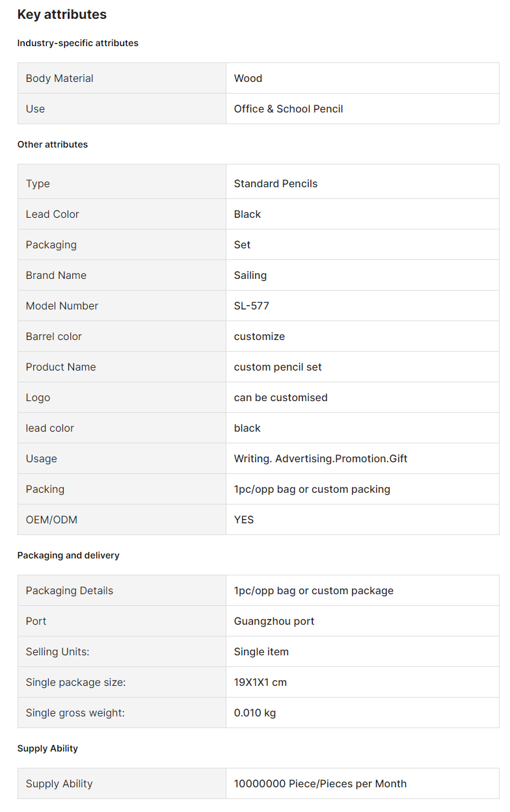510x812 pixels.
Task: Click the Brand Name value Sailing
Action: (x=250, y=275)
